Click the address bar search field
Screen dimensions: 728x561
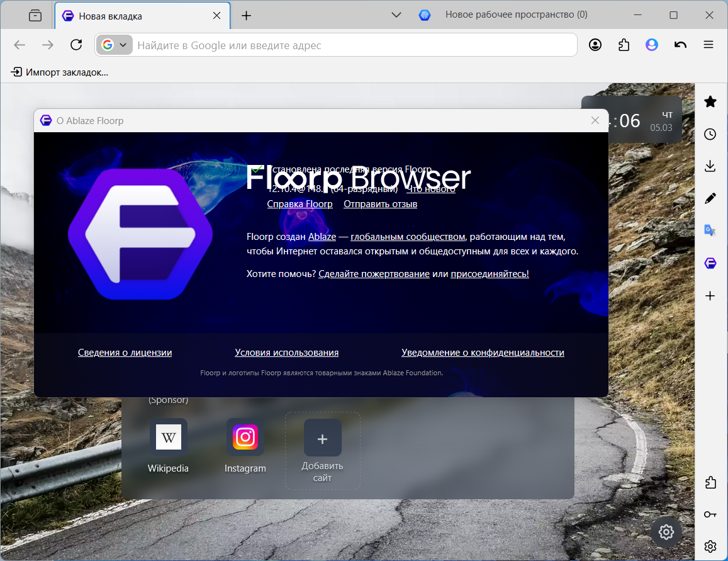click(x=355, y=45)
